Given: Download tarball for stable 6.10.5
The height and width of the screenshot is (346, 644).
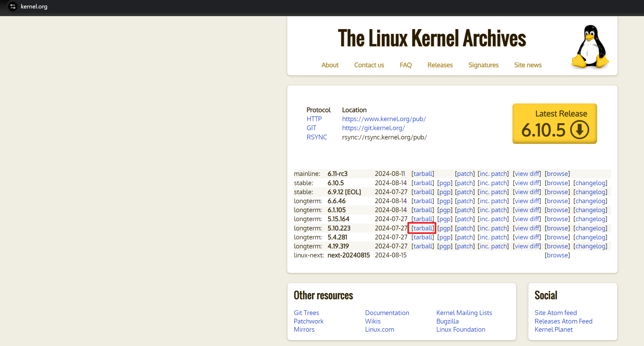Looking at the screenshot, I should [x=423, y=183].
